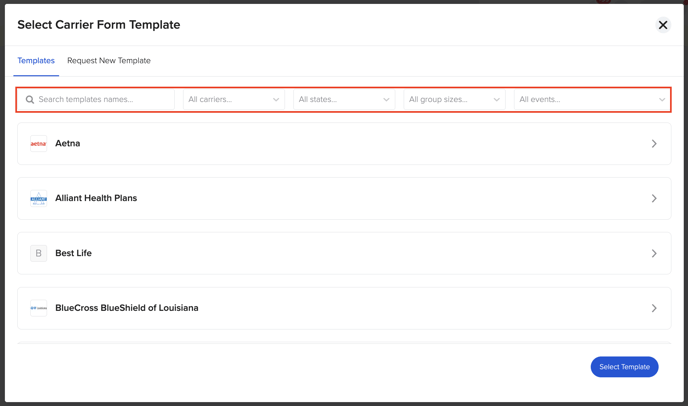Click the BlueCross BlueShield of Louisiana logo
The height and width of the screenshot is (406, 688).
coord(39,308)
